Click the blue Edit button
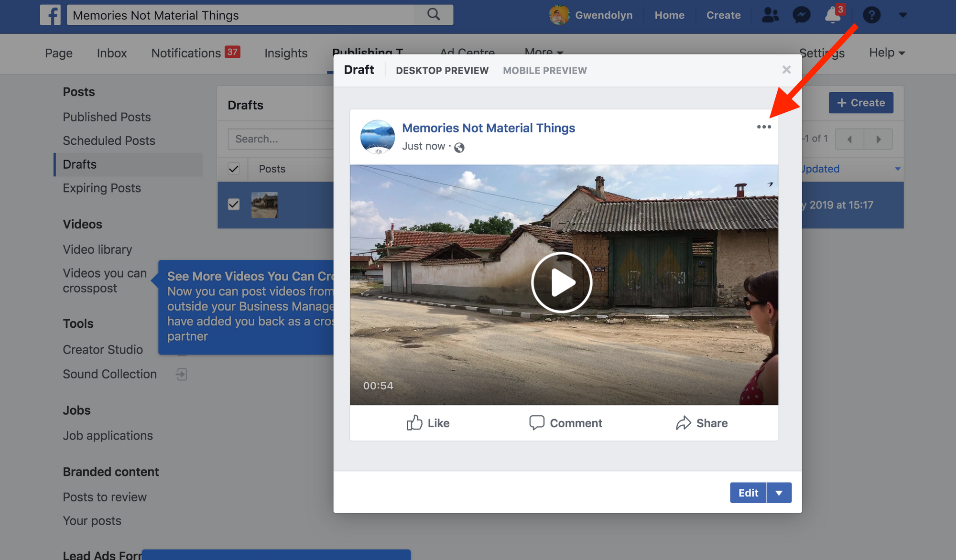The height and width of the screenshot is (560, 956). (748, 493)
